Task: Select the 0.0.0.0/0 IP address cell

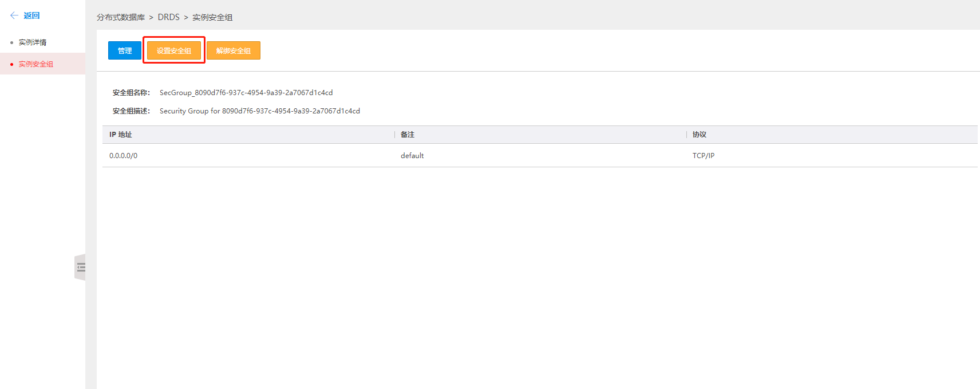Action: (124, 156)
